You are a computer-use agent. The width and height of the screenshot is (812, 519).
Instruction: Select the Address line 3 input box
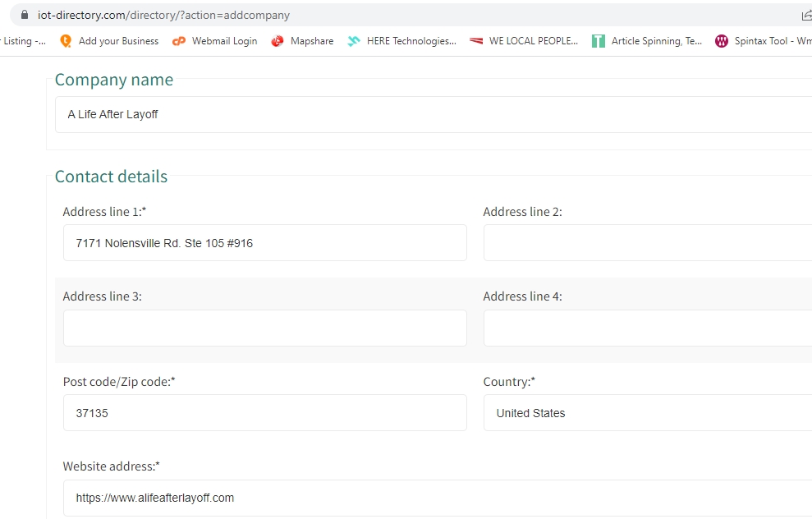pyautogui.click(x=264, y=328)
